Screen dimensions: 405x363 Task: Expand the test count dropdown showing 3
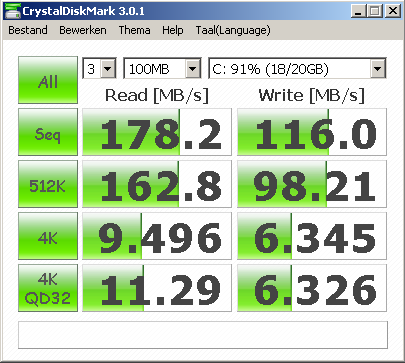click(x=108, y=69)
